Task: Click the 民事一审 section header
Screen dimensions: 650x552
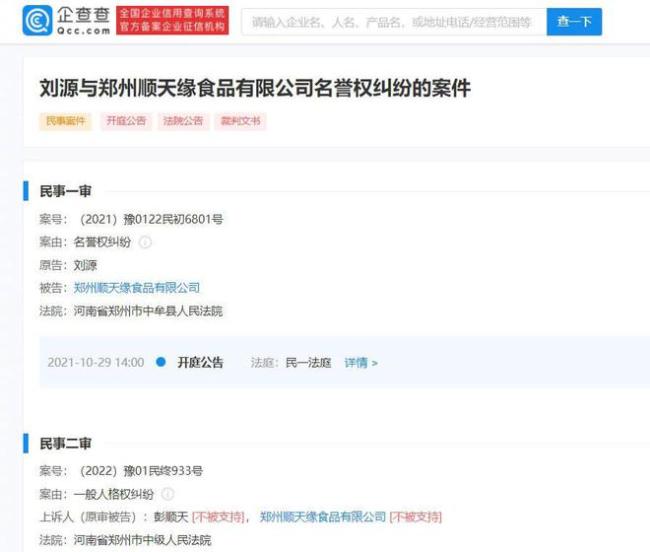Action: point(65,191)
